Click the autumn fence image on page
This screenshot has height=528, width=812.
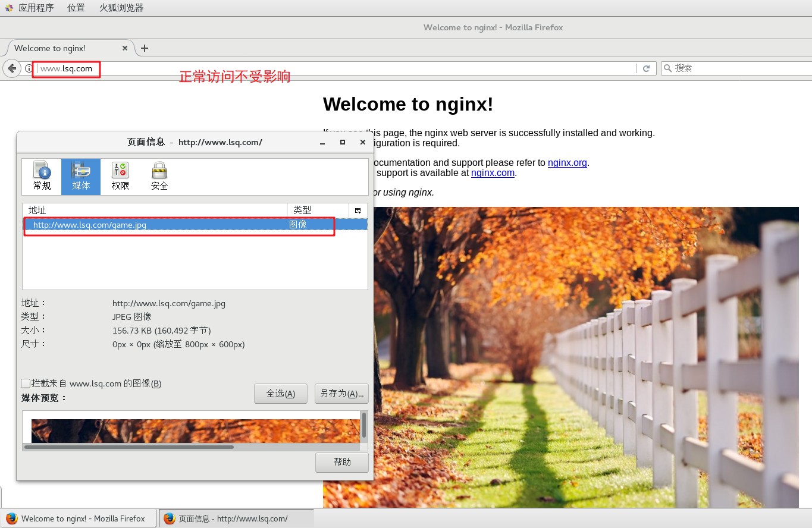[x=586, y=357]
